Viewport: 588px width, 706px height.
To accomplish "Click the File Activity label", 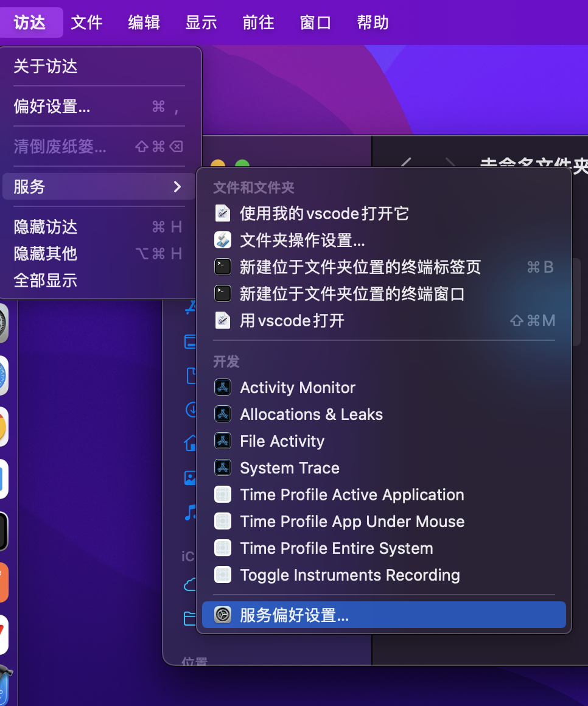I will [282, 441].
